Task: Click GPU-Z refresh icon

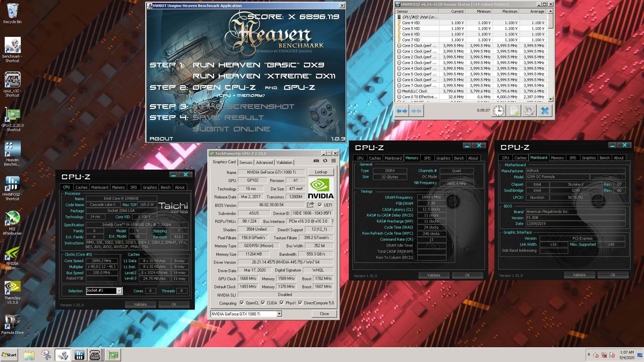Action: pyautogui.click(x=325, y=161)
